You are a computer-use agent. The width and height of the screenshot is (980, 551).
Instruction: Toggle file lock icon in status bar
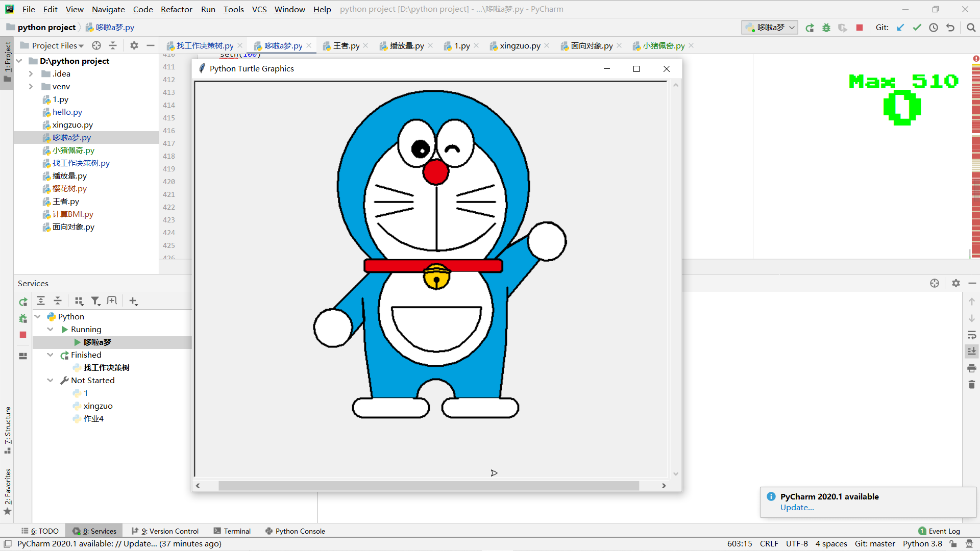953,544
